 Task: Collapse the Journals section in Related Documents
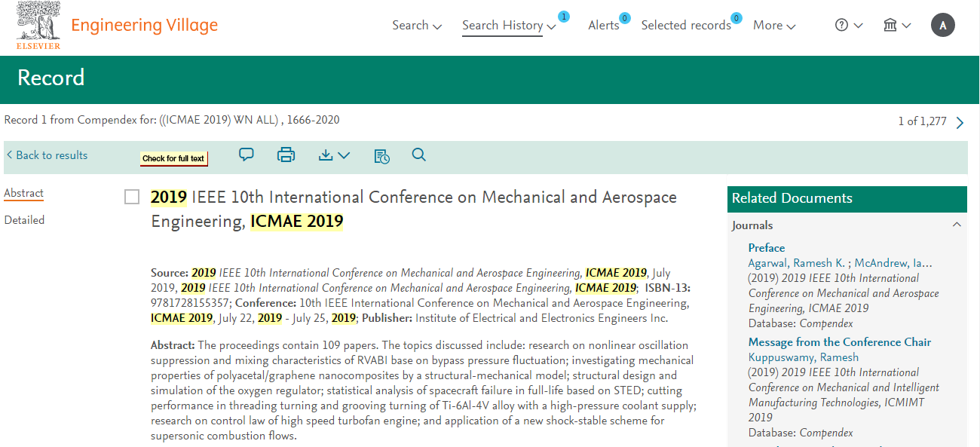tap(957, 225)
